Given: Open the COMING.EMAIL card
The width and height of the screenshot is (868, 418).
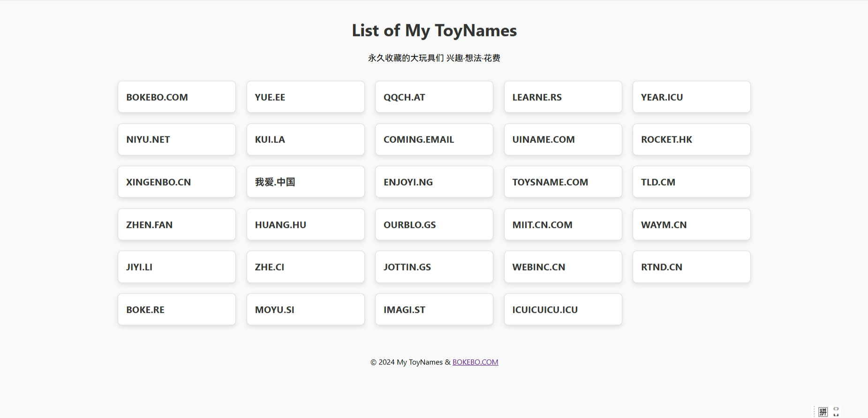Looking at the screenshot, I should click(x=434, y=139).
